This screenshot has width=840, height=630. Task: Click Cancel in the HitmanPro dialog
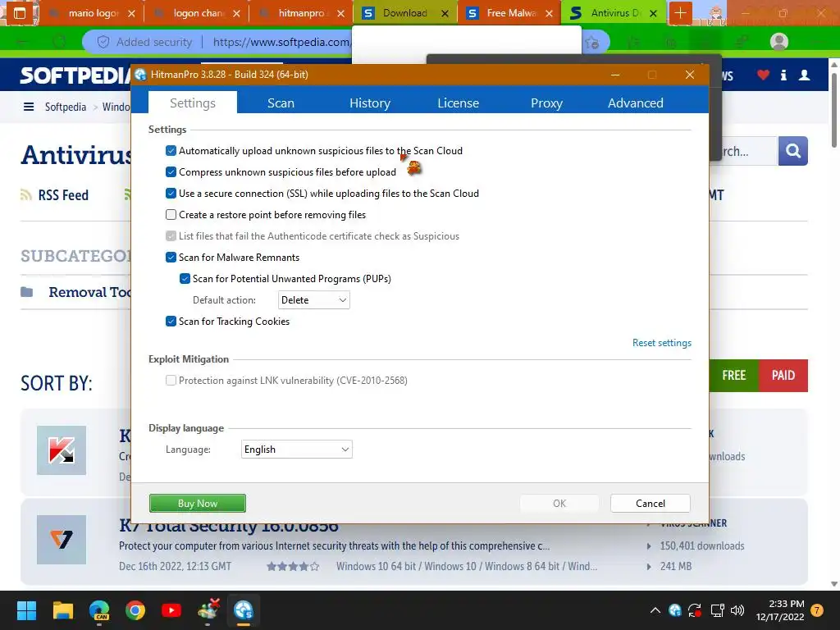tap(651, 503)
